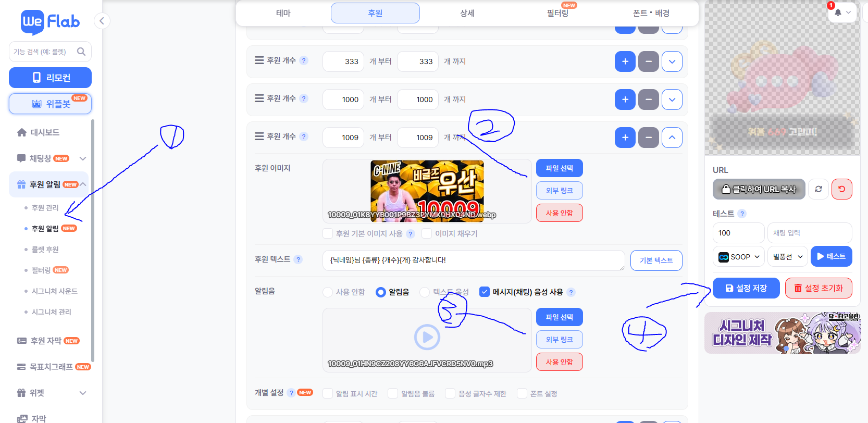Uncheck 메시지(채팅) 음성 사용 checkbox

(485, 292)
